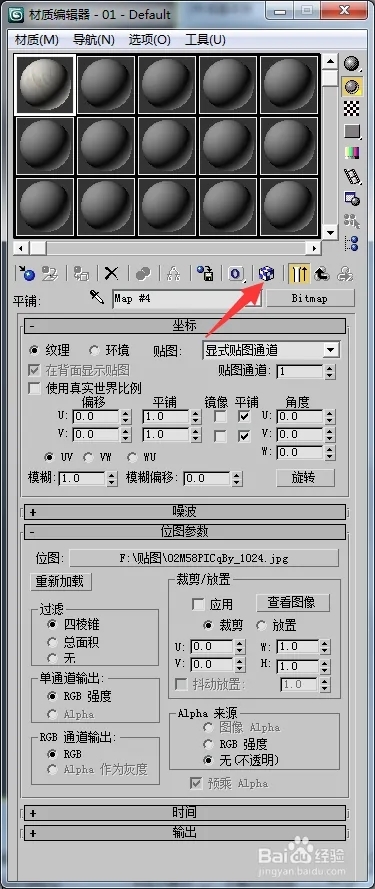
Task: Toggle the checkered Background icon
Action: (352, 108)
